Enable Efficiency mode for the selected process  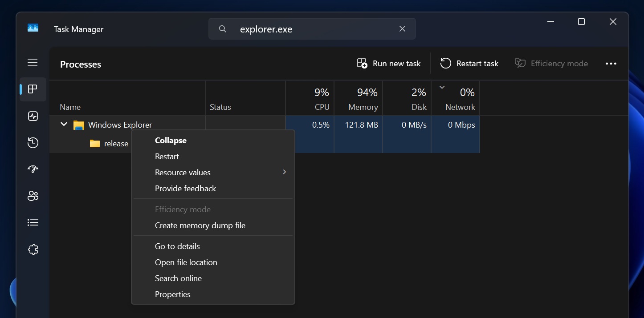[183, 209]
